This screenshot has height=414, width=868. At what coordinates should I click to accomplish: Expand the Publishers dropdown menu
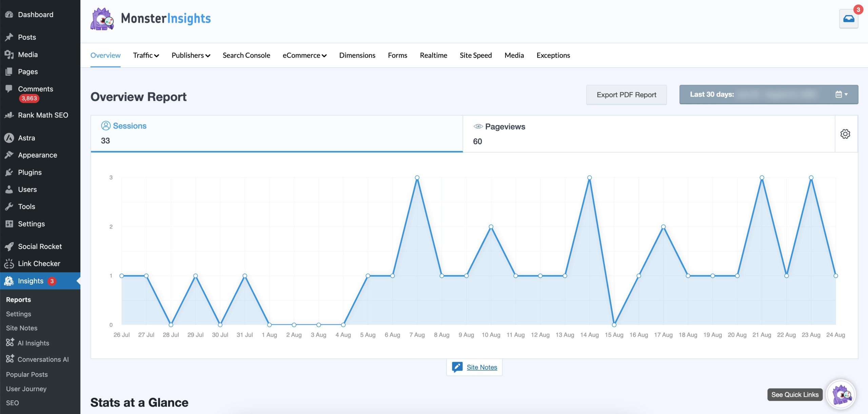tap(191, 55)
